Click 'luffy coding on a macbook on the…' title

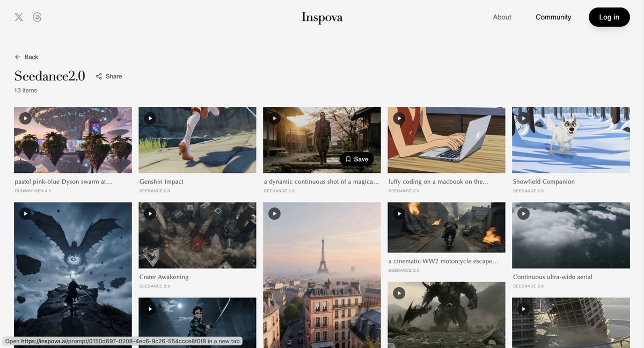(x=438, y=182)
